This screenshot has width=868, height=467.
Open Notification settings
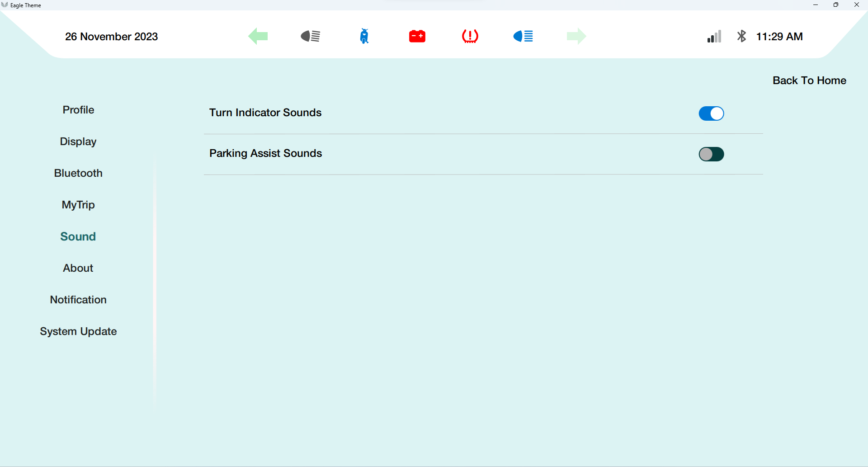pos(78,300)
